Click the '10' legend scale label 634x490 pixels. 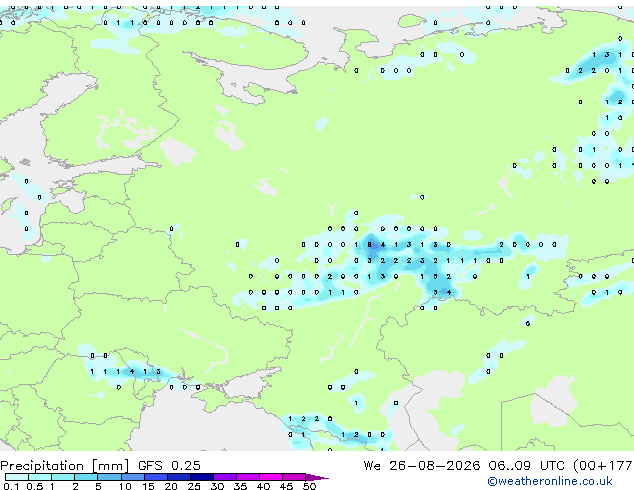pyautogui.click(x=125, y=486)
